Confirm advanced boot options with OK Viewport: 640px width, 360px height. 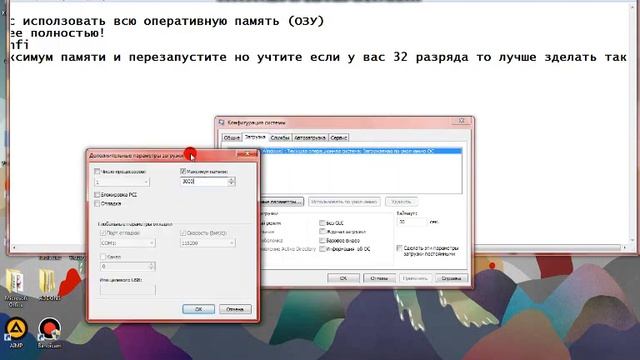(x=198, y=309)
